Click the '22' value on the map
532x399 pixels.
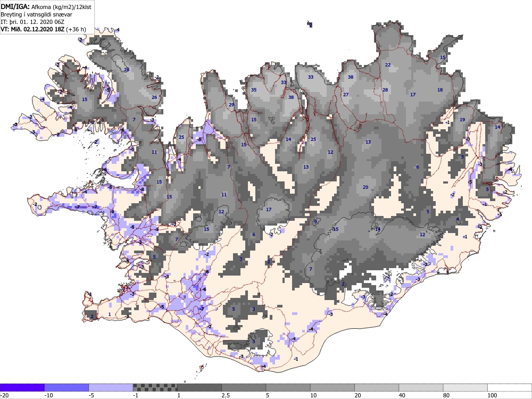pyautogui.click(x=388, y=65)
